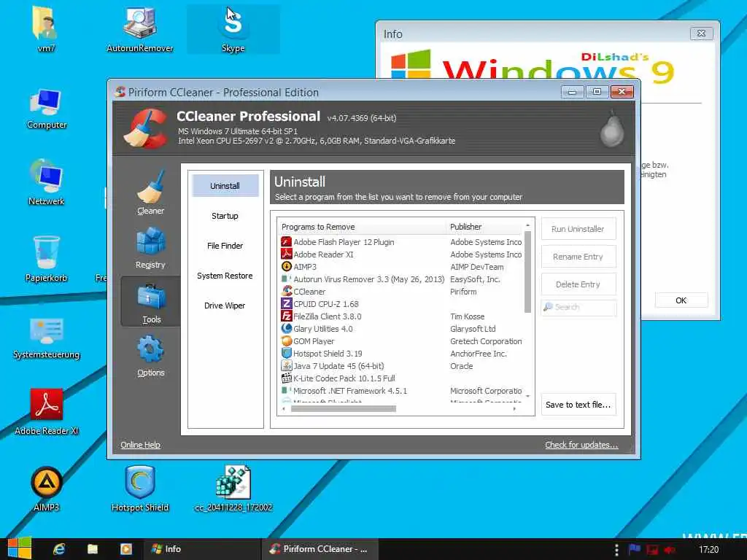747x560 pixels.
Task: Click the horizontal scrollbar of program list
Action: [x=343, y=408]
